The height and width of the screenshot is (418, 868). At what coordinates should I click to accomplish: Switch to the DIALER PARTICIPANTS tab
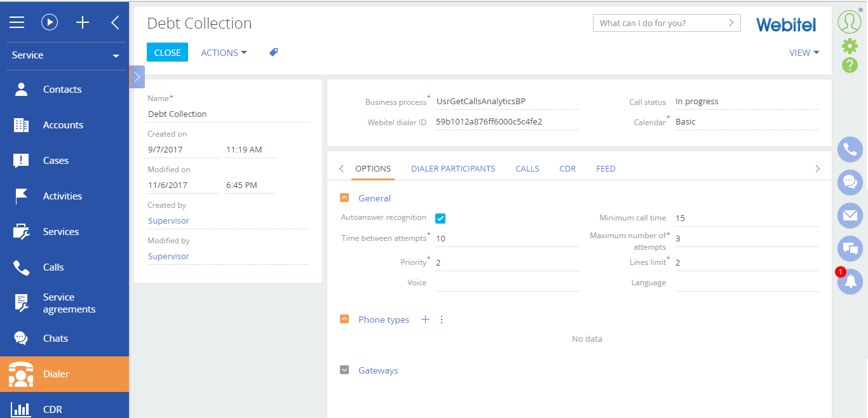point(453,168)
